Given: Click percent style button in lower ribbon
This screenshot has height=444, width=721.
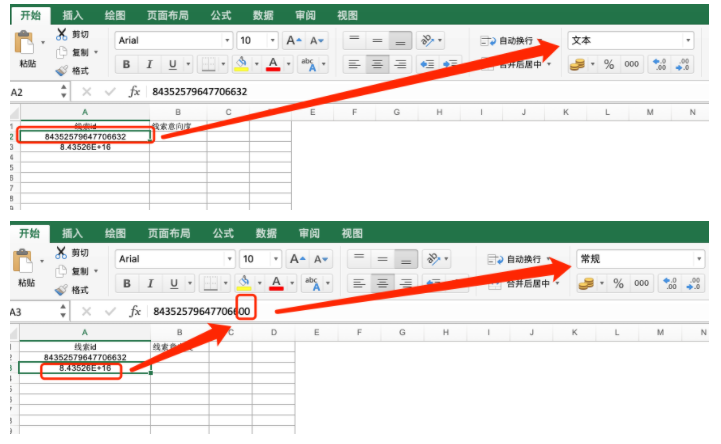Looking at the screenshot, I should 617,284.
